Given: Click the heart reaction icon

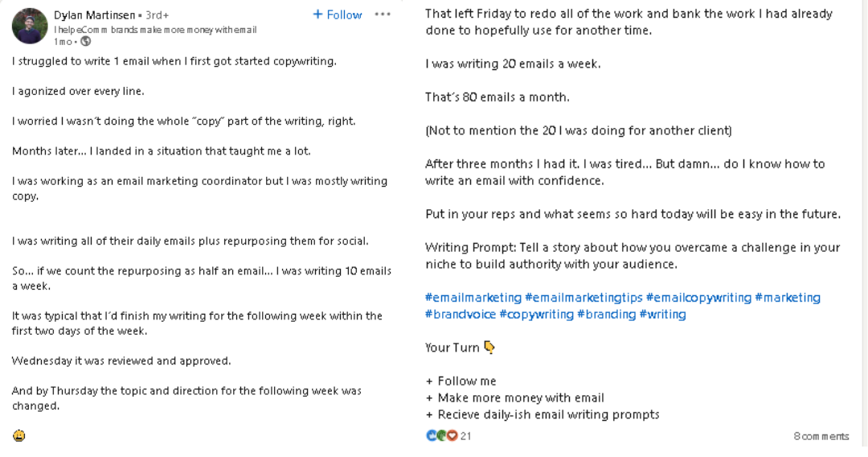Looking at the screenshot, I should tap(452, 436).
